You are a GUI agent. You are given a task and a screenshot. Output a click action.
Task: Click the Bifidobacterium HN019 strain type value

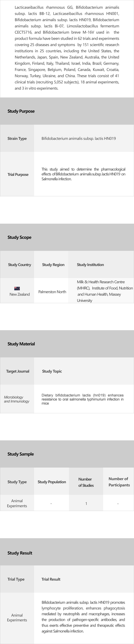click(79, 139)
